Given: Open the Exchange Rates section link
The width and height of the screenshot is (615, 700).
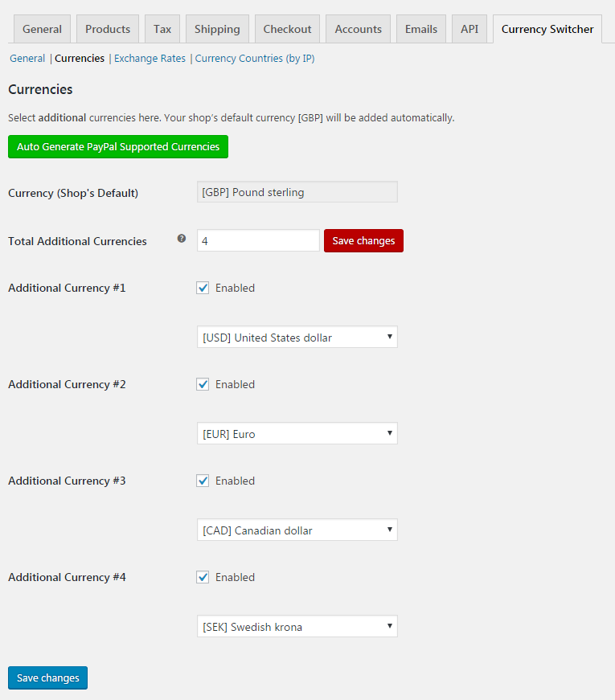Looking at the screenshot, I should point(150,59).
